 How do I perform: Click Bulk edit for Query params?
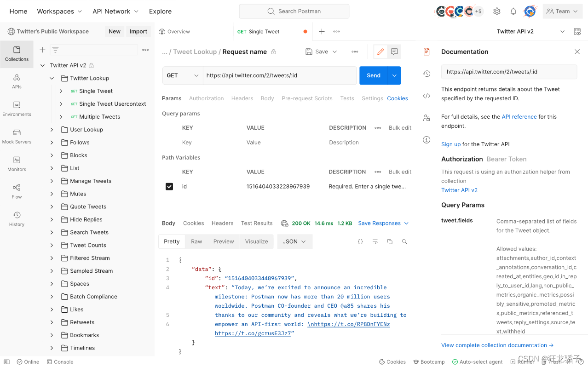pos(400,128)
